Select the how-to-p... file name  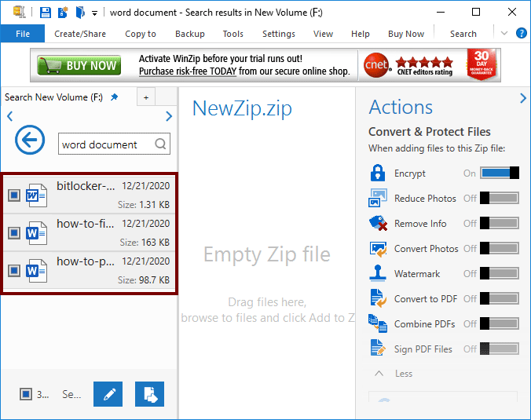click(86, 261)
